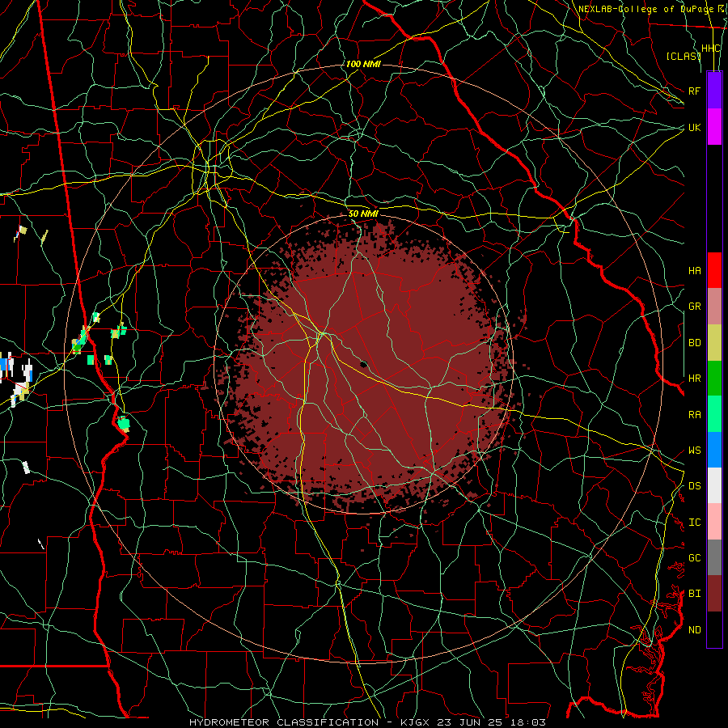Pick the HR green legend swatch
728x728 pixels.
point(714,378)
